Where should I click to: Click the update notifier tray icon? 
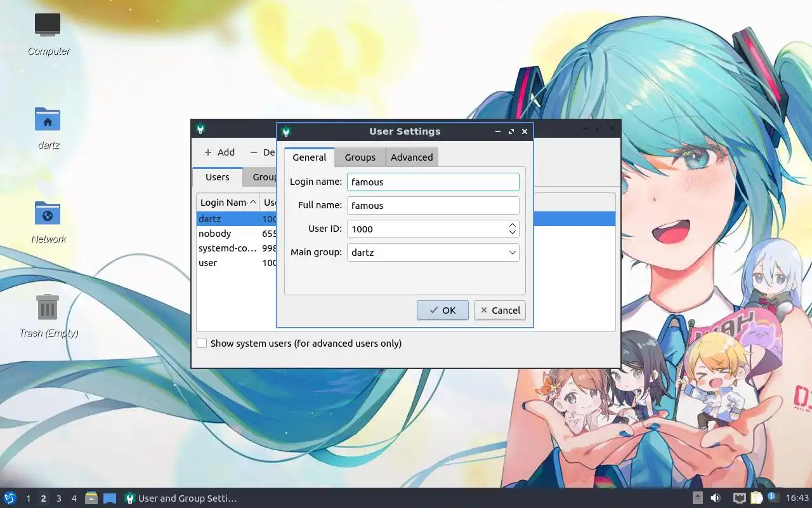pos(772,497)
